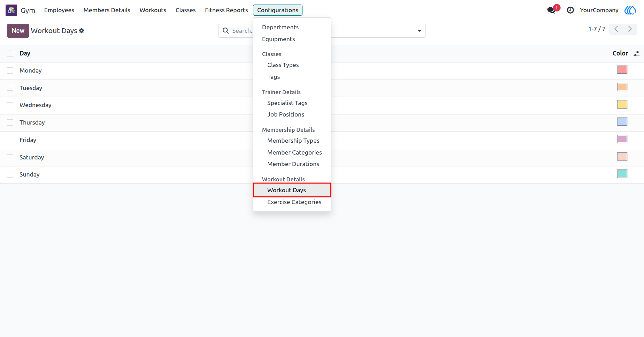Click Monday's red color swatch
Viewport: 644px width, 337px height.
point(622,70)
